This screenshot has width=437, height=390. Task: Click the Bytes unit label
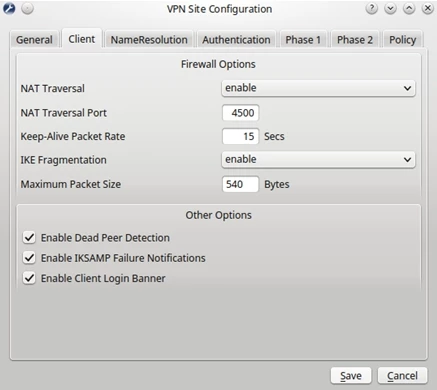coord(277,184)
